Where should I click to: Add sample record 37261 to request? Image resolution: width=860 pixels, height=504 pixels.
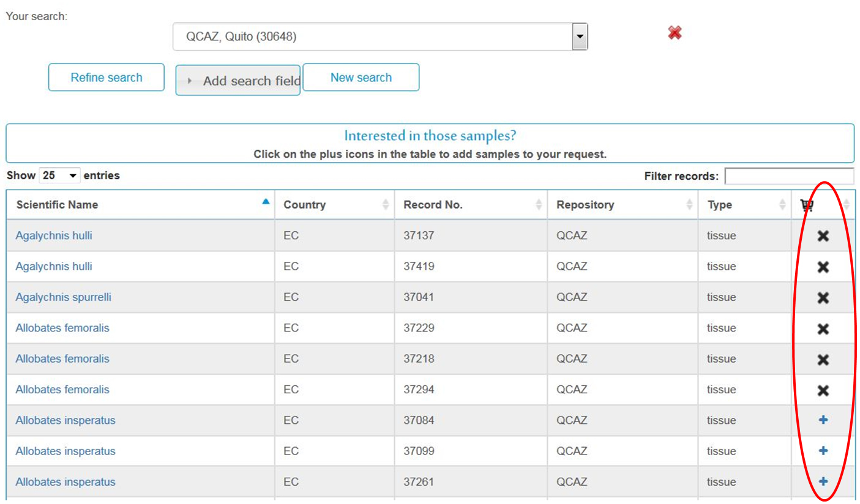pos(823,481)
